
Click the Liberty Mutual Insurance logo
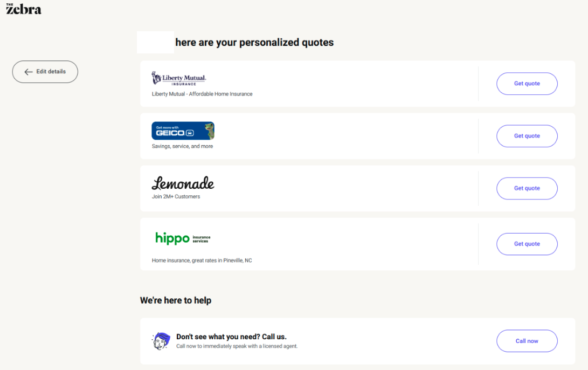click(179, 79)
